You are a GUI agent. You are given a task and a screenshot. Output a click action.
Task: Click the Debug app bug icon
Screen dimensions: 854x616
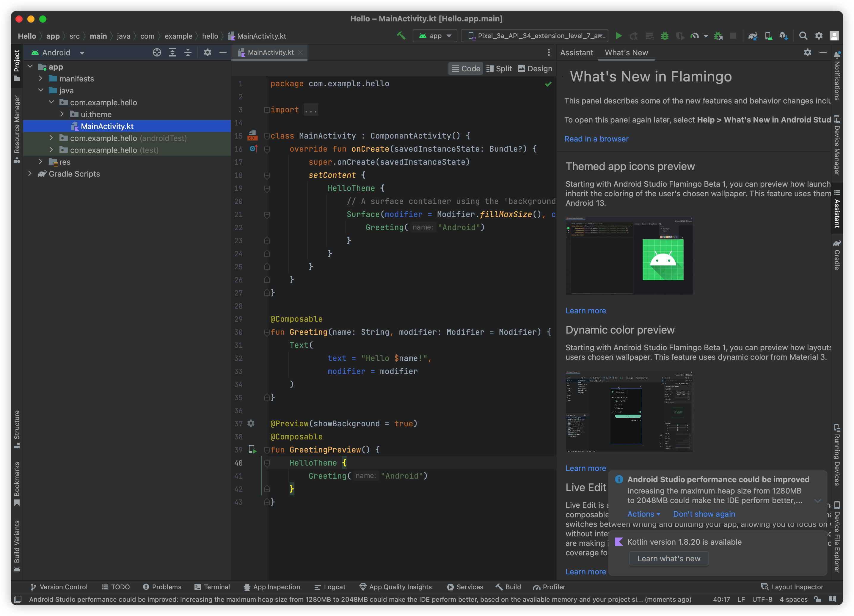point(665,36)
